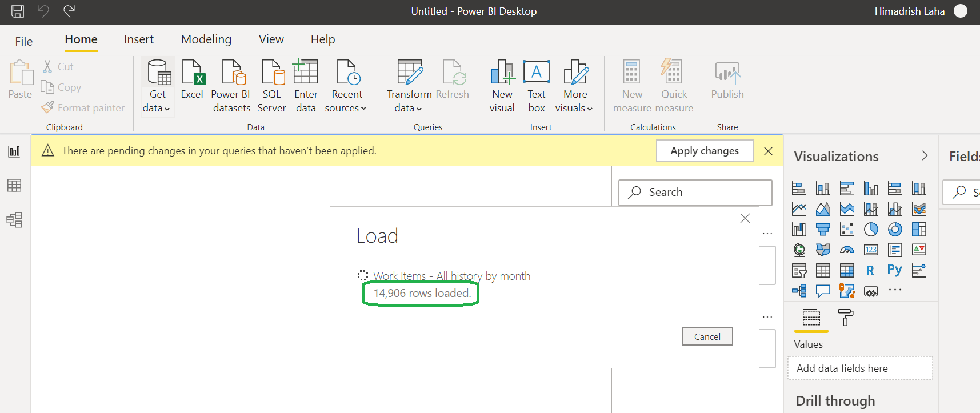The width and height of the screenshot is (980, 413).
Task: Open more visualizations ellipsis in pane
Action: click(x=895, y=290)
